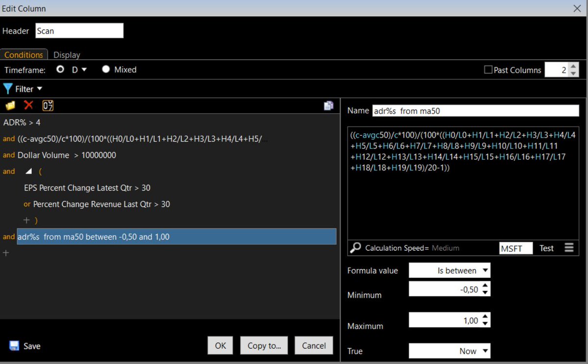Click the MSFT test symbol field
The height and width of the screenshot is (364, 588).
point(516,248)
